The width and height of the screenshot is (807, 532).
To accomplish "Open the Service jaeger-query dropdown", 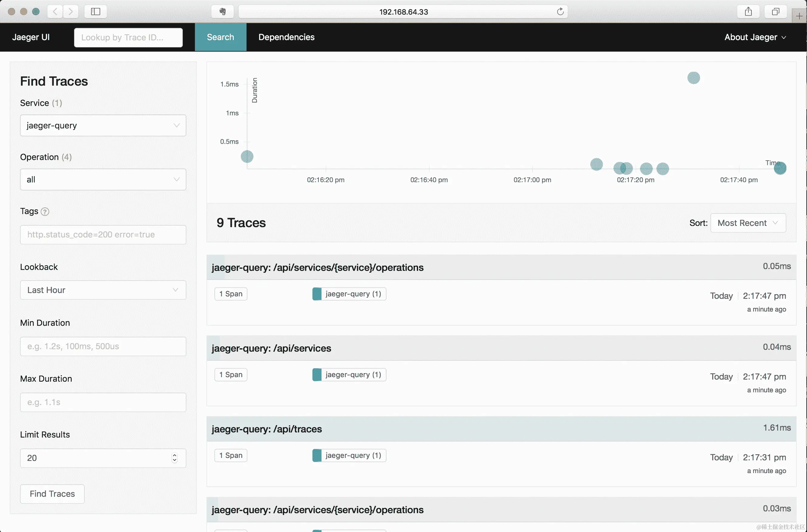I will tap(103, 125).
